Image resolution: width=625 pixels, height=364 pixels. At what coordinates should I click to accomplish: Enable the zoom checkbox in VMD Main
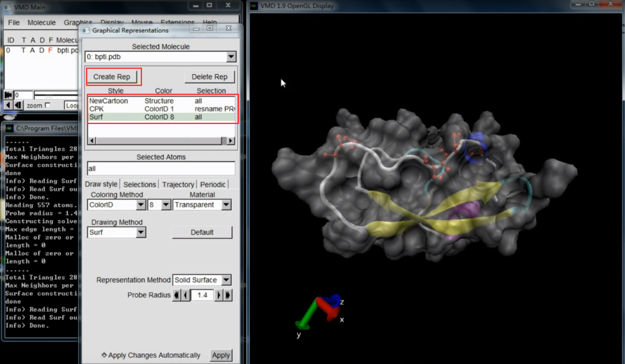click(47, 105)
